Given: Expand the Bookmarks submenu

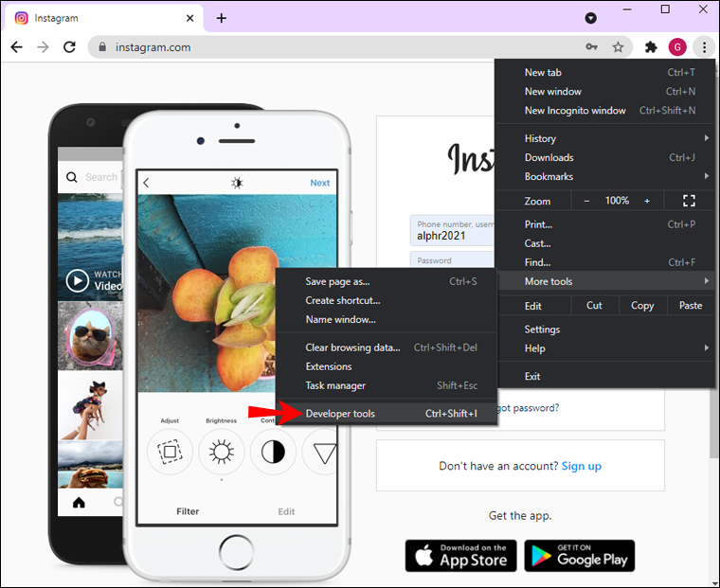Looking at the screenshot, I should [x=604, y=176].
